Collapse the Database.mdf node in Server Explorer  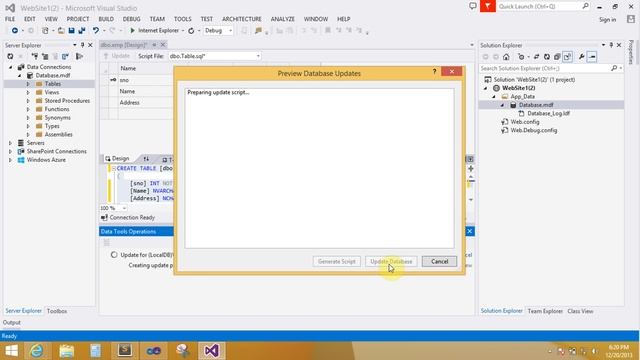pos(20,76)
